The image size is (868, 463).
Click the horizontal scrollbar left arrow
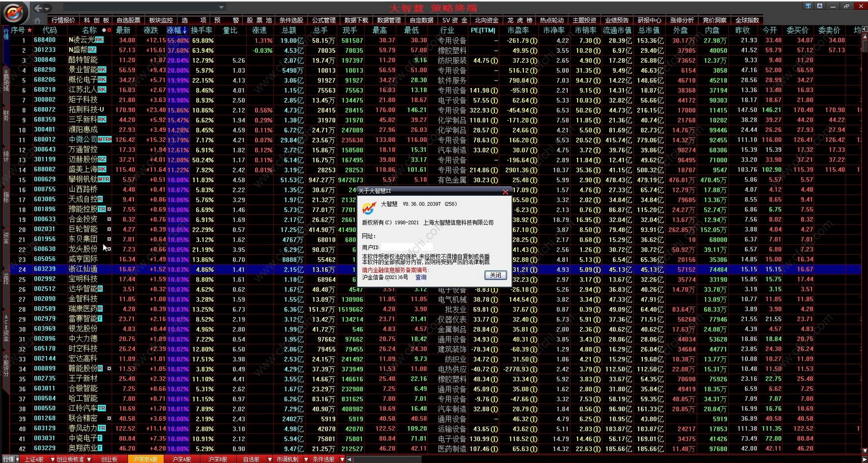point(349,459)
